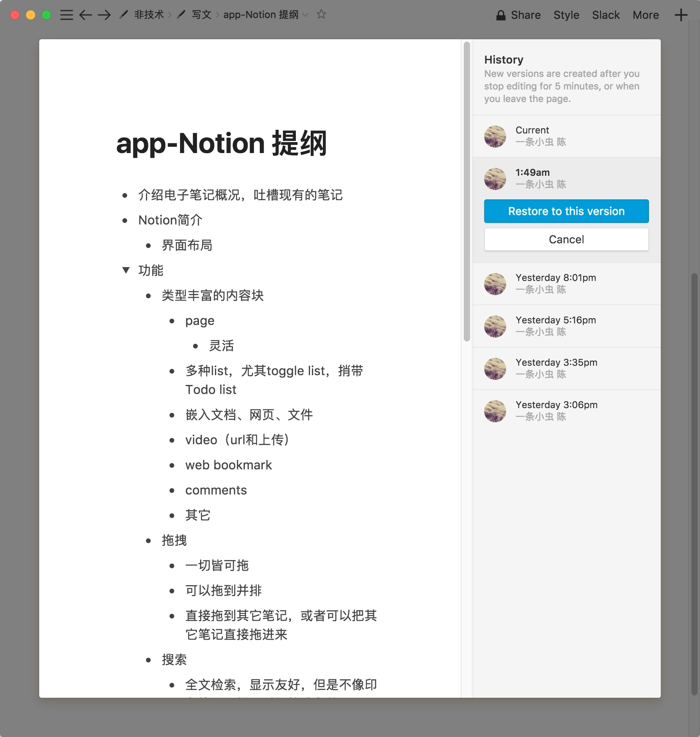This screenshot has height=737, width=700.
Task: Cancel the version restore
Action: tap(566, 239)
